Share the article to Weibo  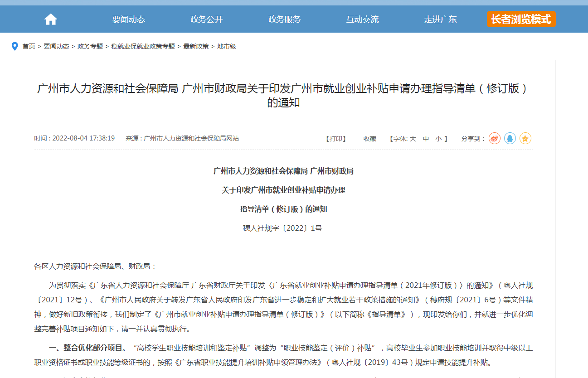coord(495,138)
